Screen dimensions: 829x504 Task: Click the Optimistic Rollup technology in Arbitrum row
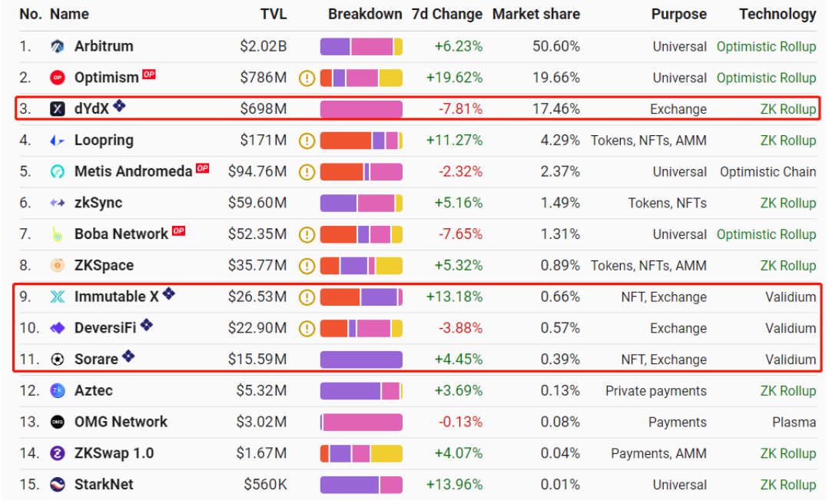[766, 47]
